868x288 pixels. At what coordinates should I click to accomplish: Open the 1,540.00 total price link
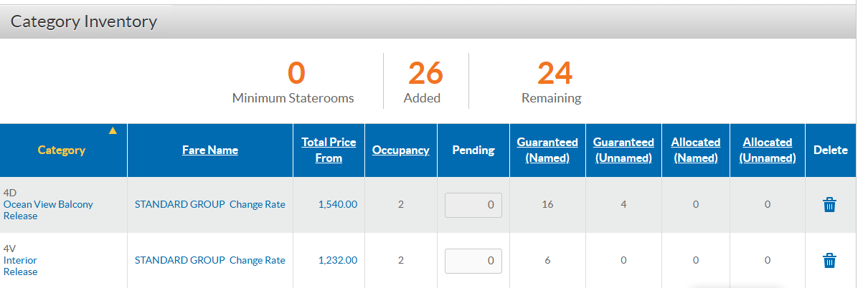(x=338, y=205)
